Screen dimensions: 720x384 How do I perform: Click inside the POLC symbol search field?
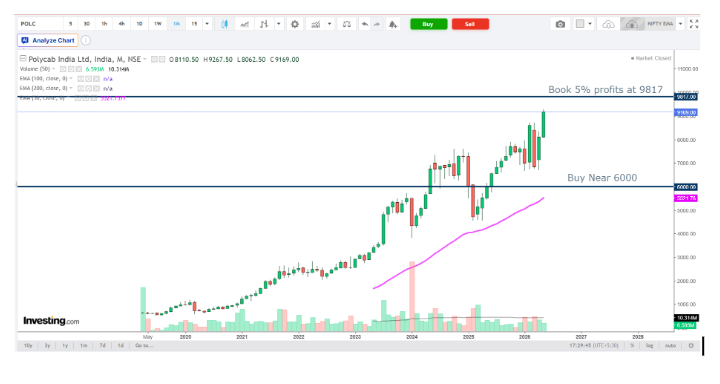coord(40,24)
